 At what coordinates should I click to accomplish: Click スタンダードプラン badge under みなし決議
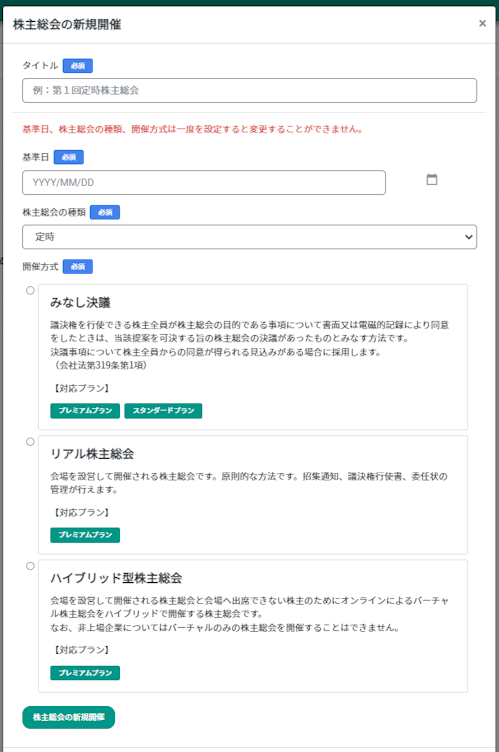(163, 411)
